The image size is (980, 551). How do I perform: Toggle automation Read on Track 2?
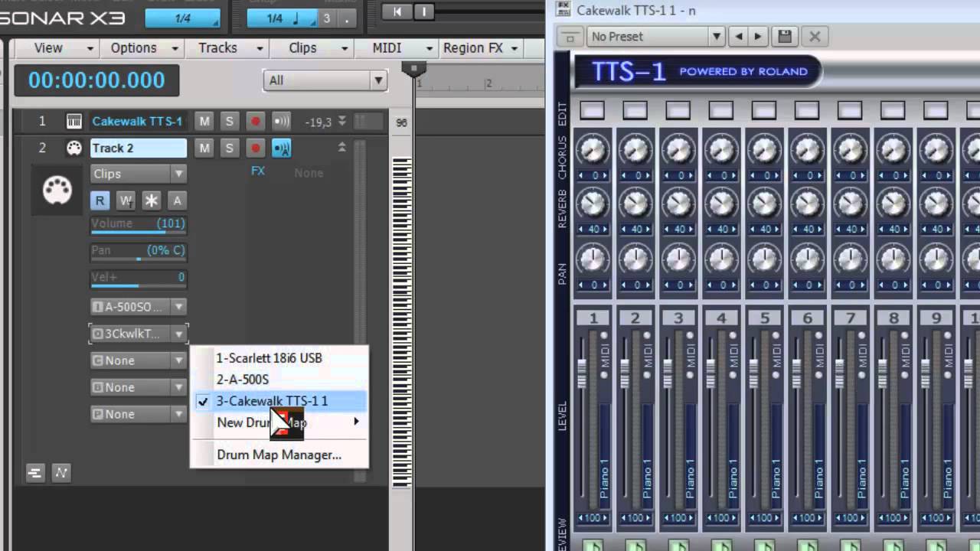coord(100,201)
